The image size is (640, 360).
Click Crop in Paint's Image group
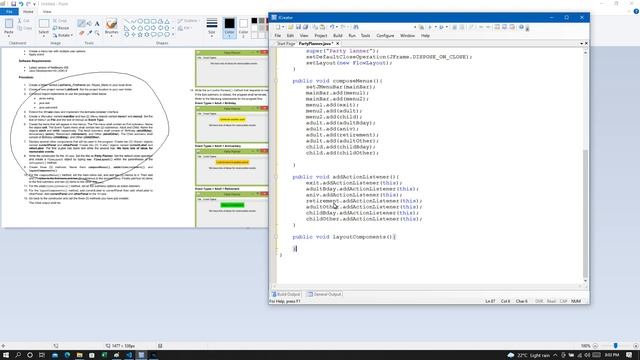coord(60,20)
